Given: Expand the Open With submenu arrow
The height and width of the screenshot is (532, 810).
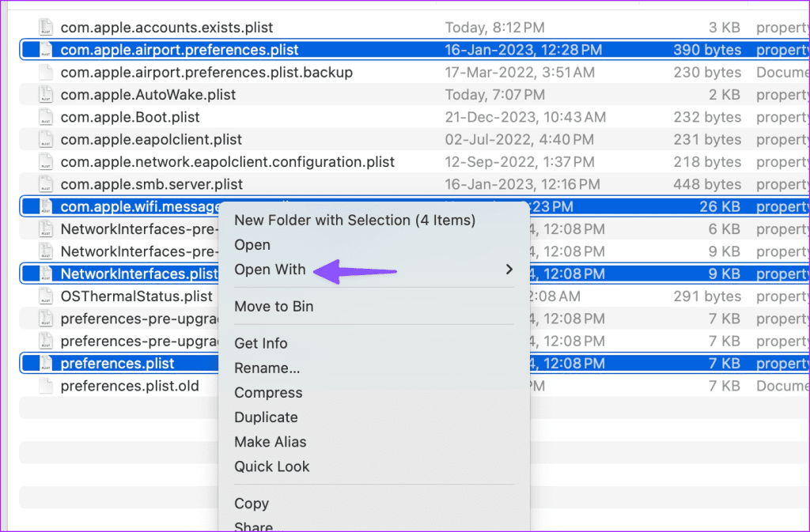Looking at the screenshot, I should (509, 270).
